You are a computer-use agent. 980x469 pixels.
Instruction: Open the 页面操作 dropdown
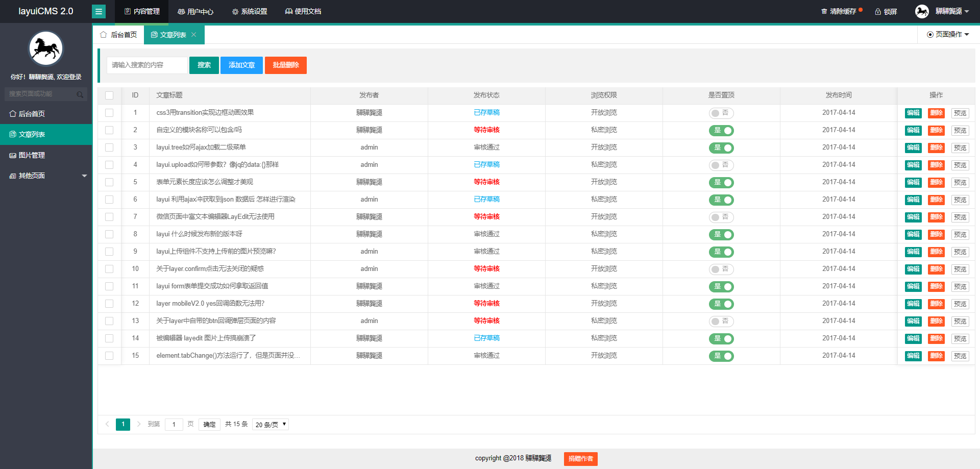[x=948, y=35]
